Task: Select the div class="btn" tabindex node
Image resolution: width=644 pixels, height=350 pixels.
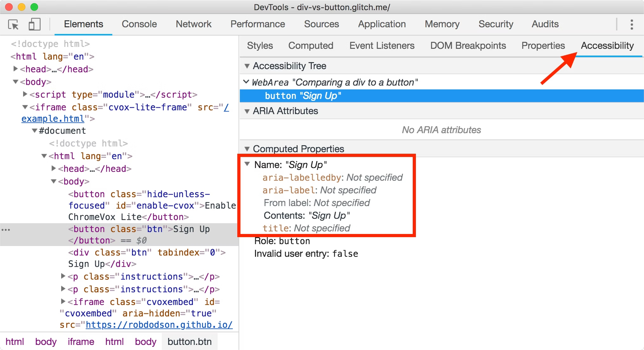Action: coord(147,258)
